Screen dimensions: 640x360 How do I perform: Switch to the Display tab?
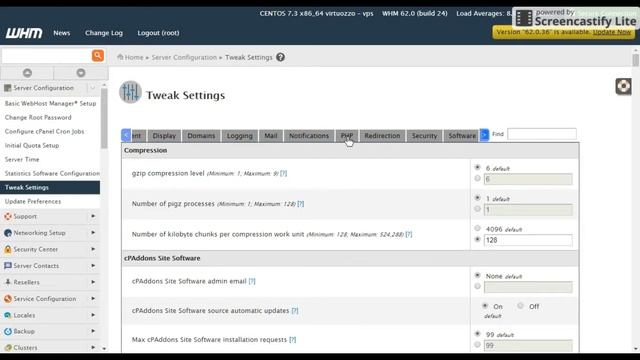click(x=164, y=136)
